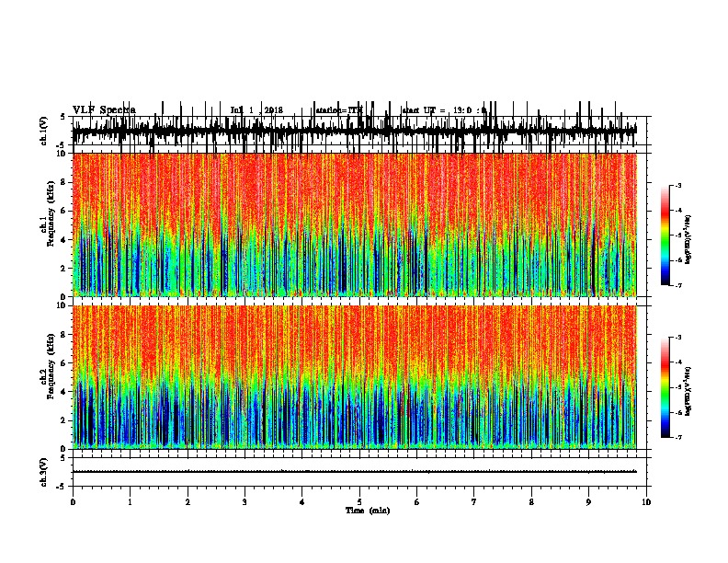
Task: Click the '5' volt tick on ch.1 waveform axis
Action: [63, 117]
